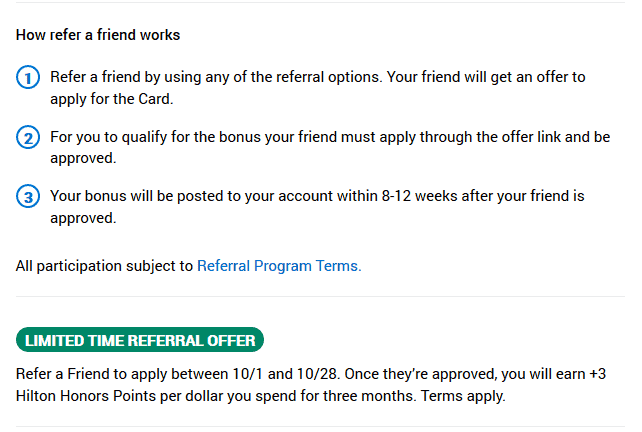642x432 pixels.
Task: Click the 'All participation subject to' text
Action: [x=104, y=266]
